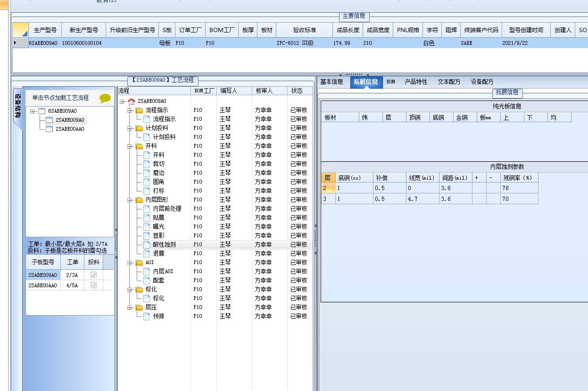Click the board icon of 2SABE00AA0 structure node
The image size is (588, 391).
(x=49, y=129)
